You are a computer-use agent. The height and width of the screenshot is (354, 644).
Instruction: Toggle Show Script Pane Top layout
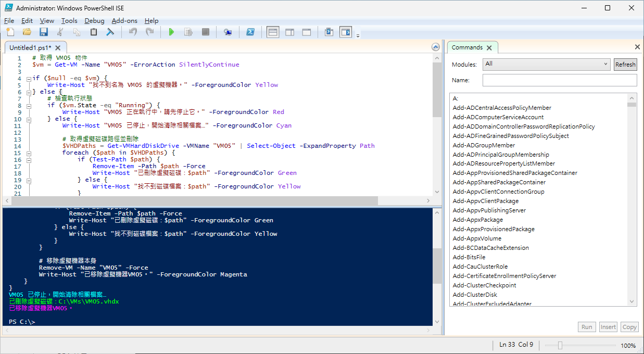[273, 32]
